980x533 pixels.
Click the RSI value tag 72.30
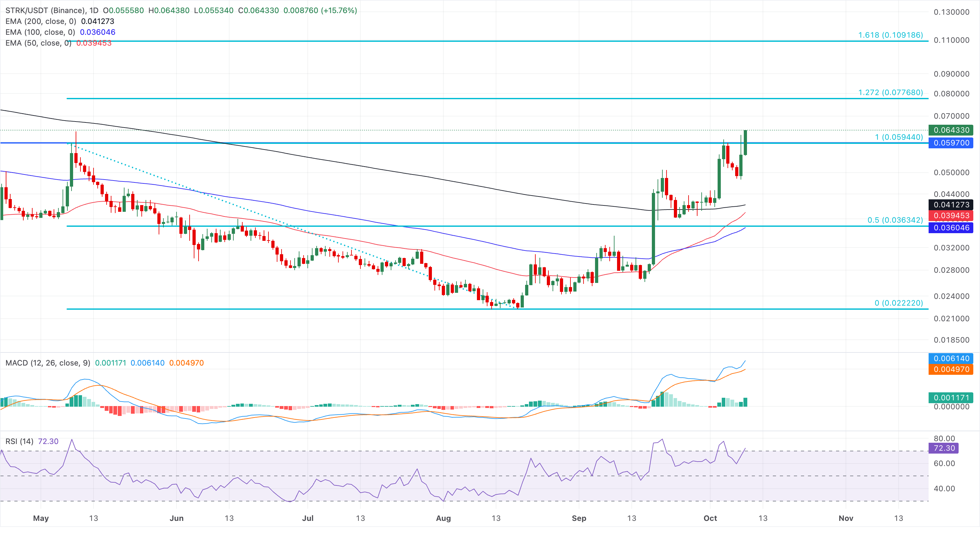[x=944, y=448]
